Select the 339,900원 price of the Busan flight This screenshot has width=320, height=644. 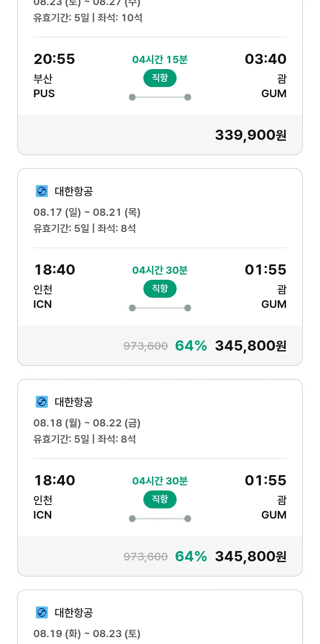(x=250, y=135)
